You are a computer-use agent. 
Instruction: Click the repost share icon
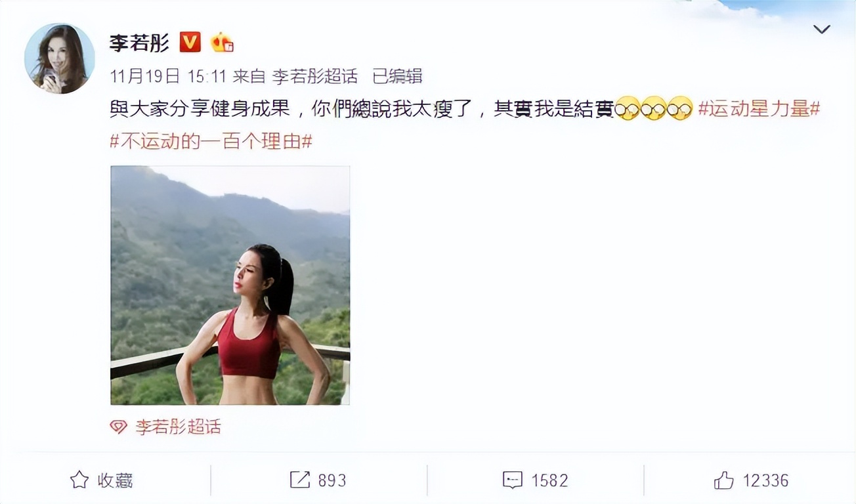coord(300,480)
